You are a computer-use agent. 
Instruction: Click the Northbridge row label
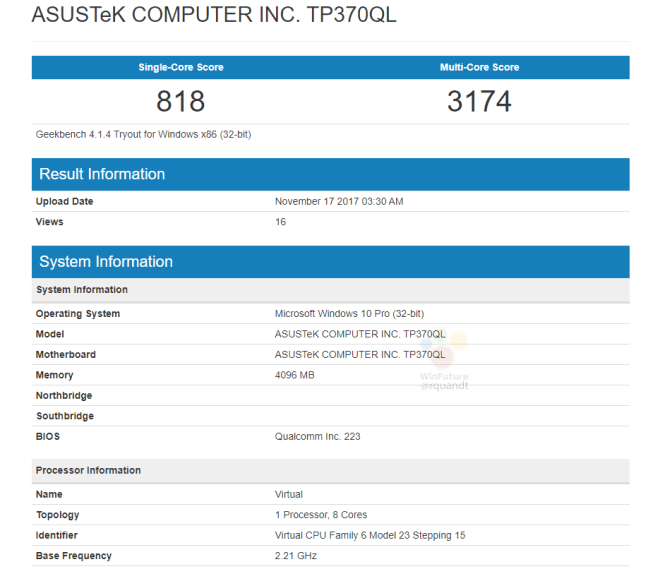pyautogui.click(x=65, y=396)
